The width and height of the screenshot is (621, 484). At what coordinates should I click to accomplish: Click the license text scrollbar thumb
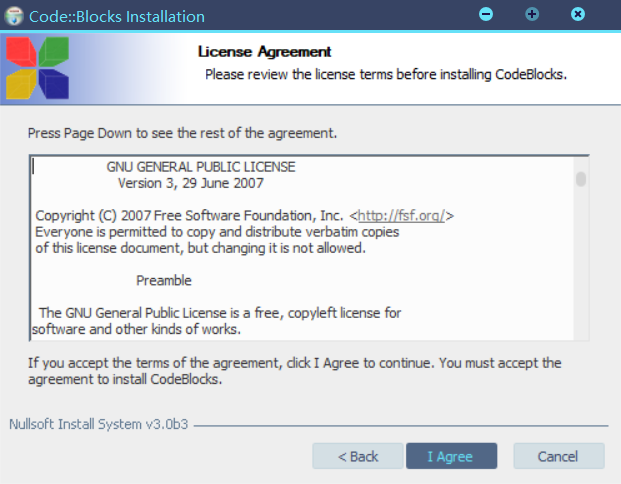(580, 179)
